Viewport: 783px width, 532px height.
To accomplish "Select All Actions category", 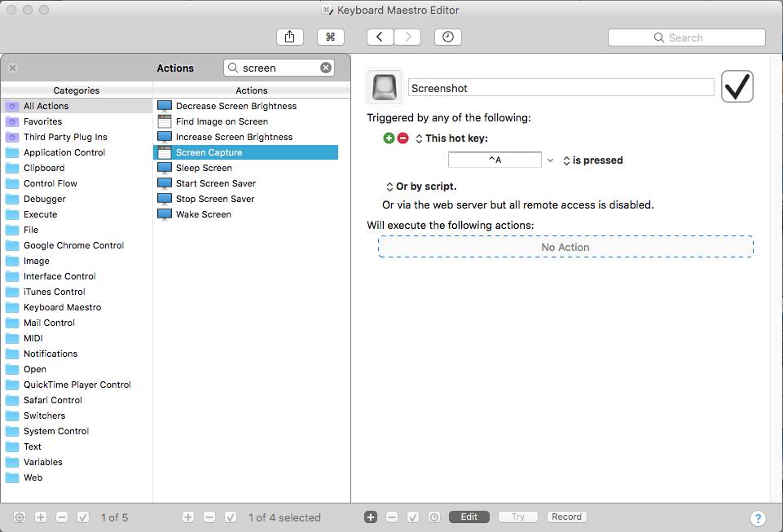I will (x=77, y=106).
